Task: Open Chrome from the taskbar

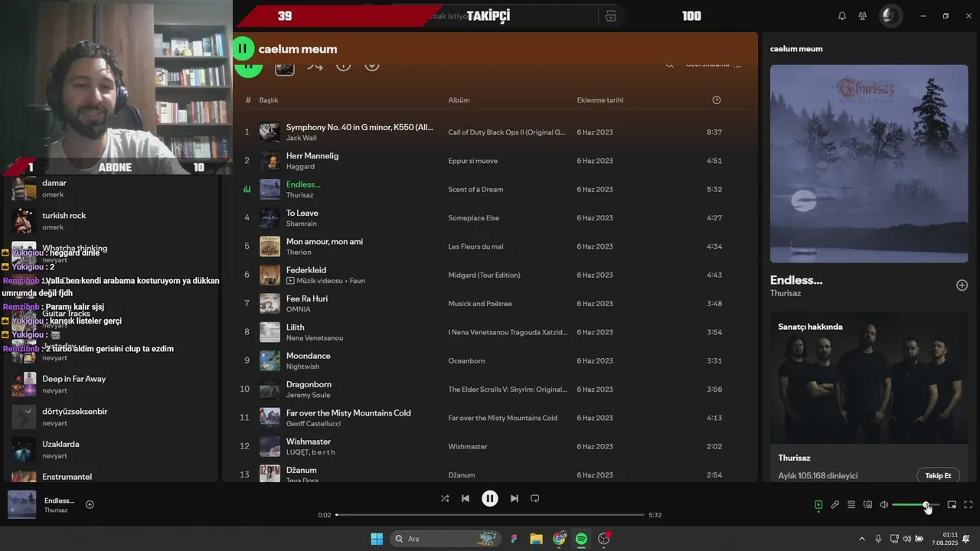Action: [x=560, y=539]
